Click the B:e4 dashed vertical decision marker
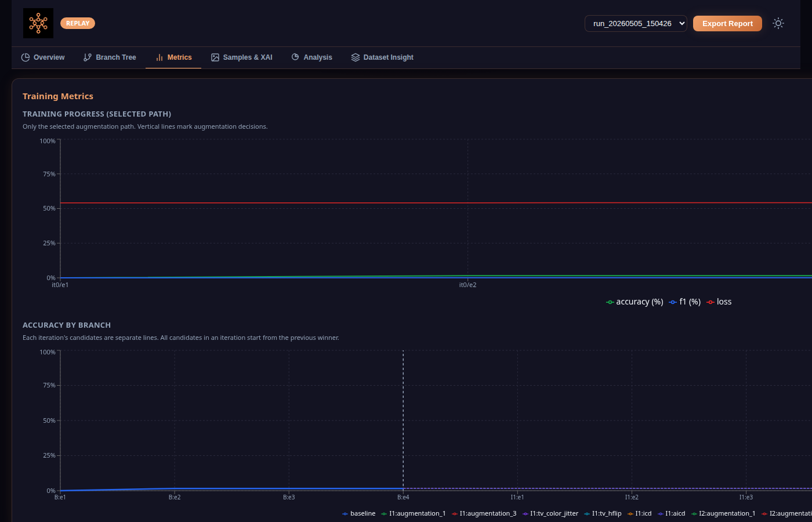The width and height of the screenshot is (812, 522). (x=403, y=420)
